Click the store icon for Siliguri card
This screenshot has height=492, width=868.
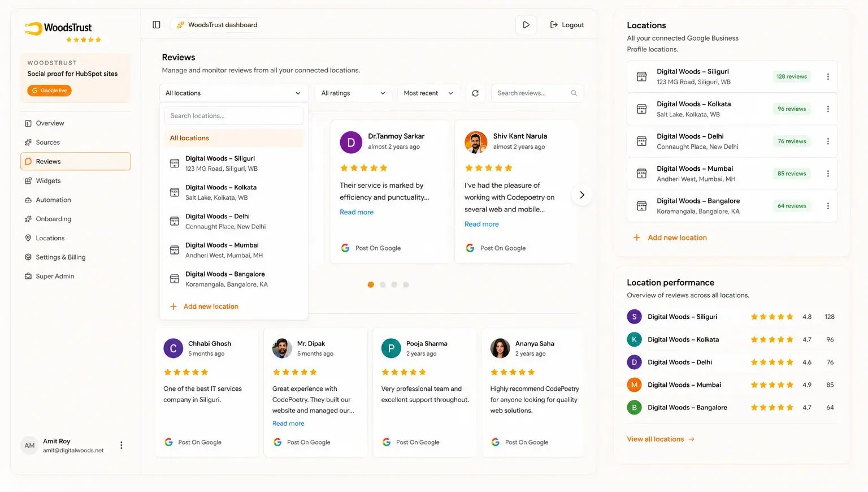point(642,76)
